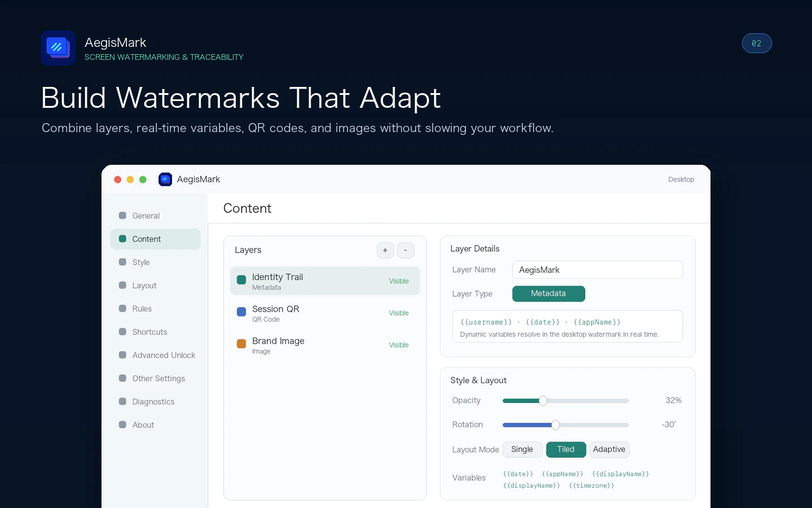
Task: Toggle visibility of Brand Image layer
Action: [399, 345]
